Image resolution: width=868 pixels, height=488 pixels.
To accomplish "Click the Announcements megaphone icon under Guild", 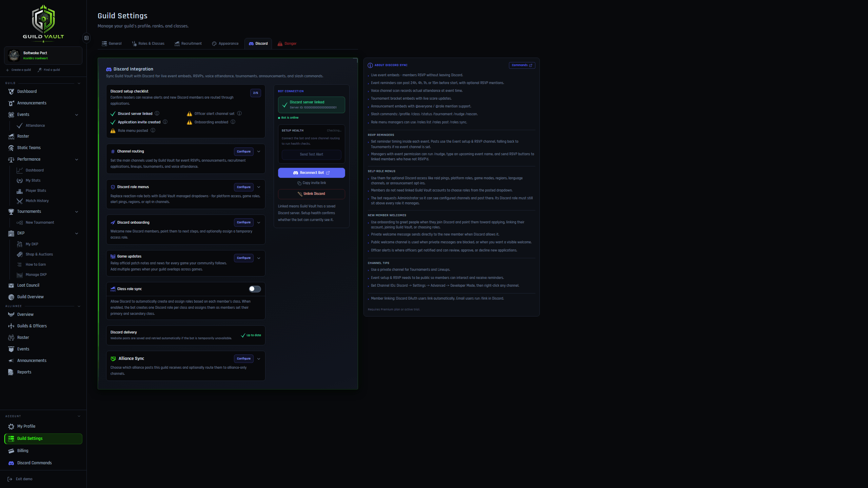I will tap(11, 103).
